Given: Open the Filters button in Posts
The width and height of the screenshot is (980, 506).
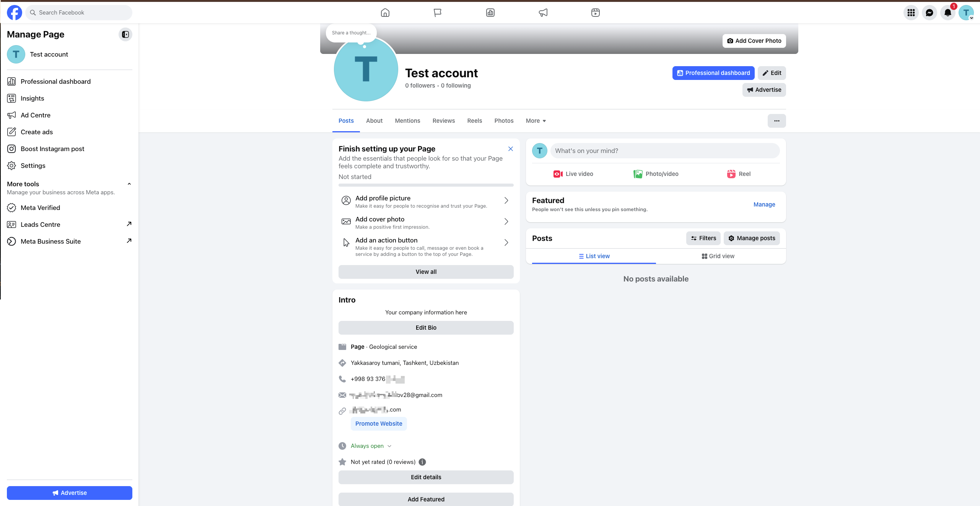Looking at the screenshot, I should pos(703,238).
